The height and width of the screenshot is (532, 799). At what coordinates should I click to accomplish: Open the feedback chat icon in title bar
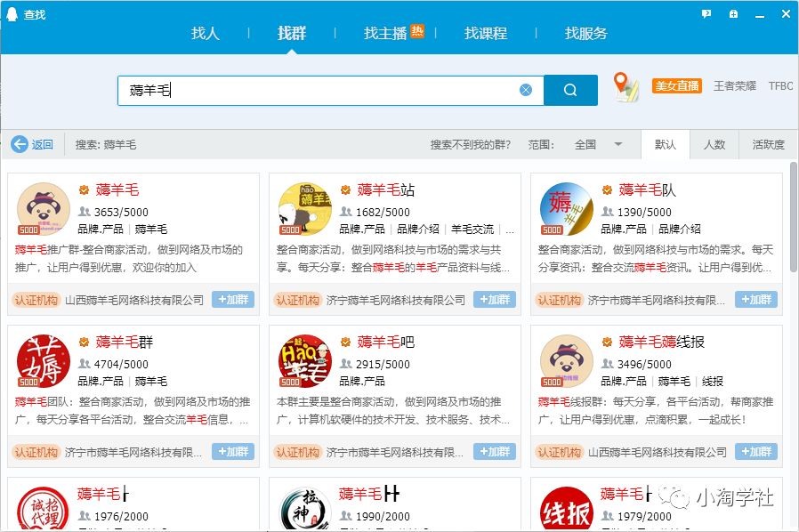706,14
